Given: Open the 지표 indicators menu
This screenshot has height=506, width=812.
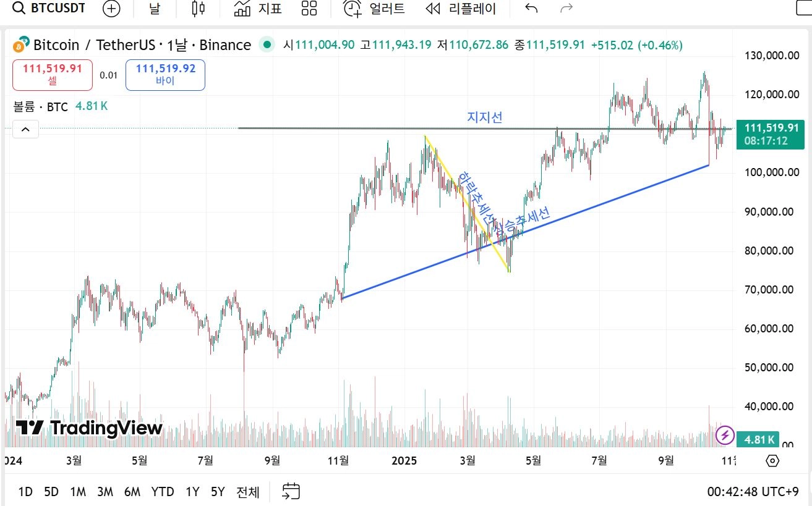Looking at the screenshot, I should click(258, 9).
